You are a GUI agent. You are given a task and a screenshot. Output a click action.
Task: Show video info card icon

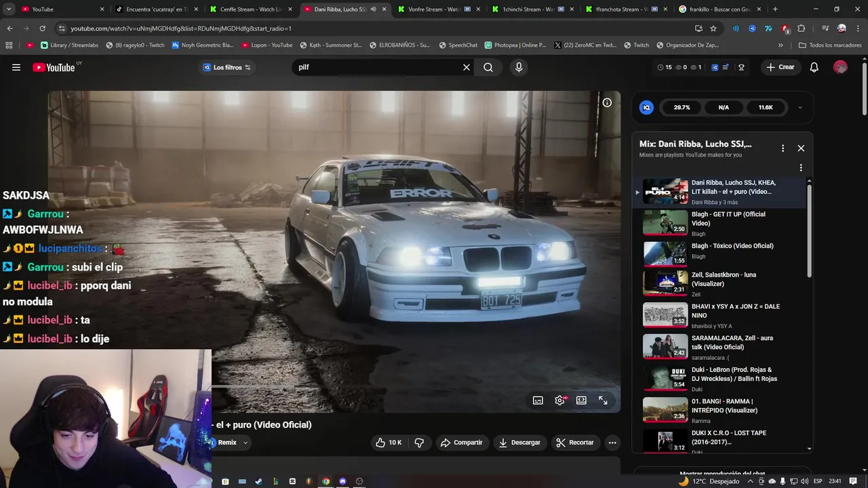point(607,102)
